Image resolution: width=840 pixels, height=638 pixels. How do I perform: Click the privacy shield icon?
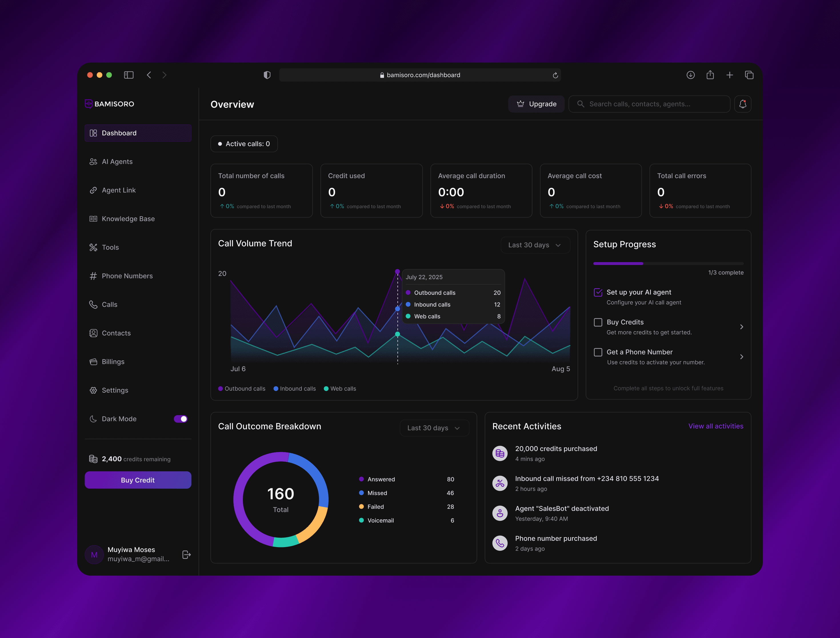click(x=267, y=75)
